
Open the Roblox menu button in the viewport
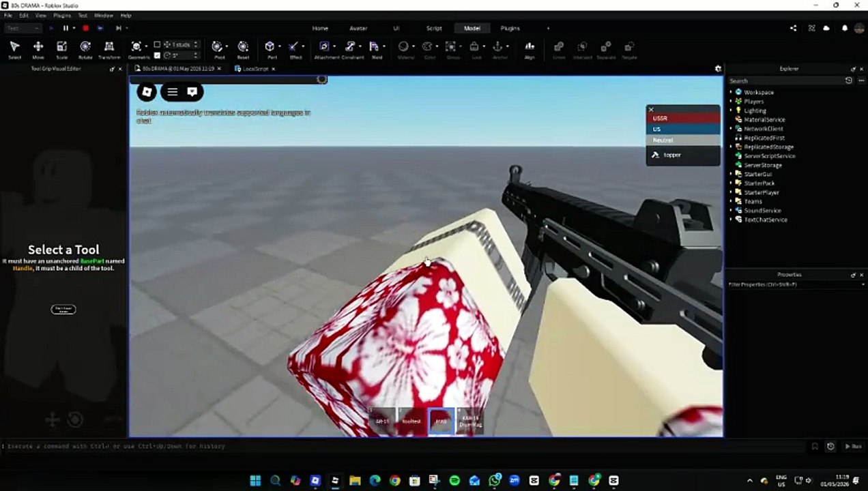tap(147, 91)
